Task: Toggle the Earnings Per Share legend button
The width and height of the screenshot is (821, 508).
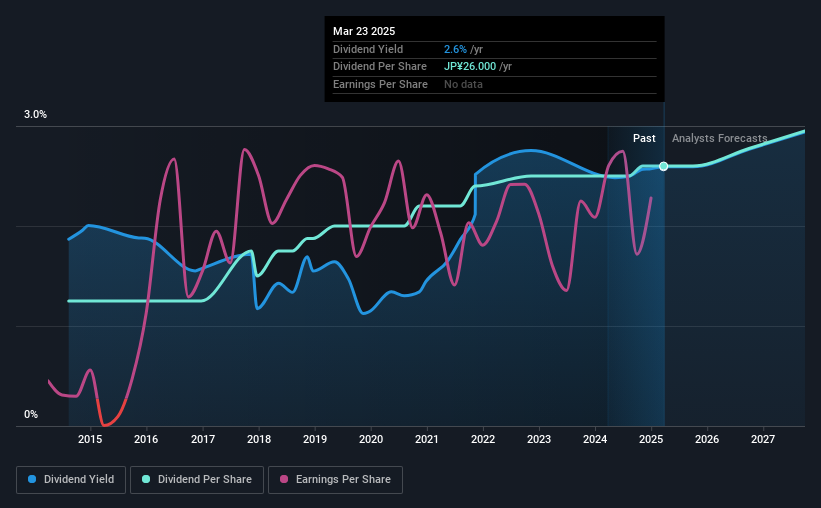Action: tap(335, 480)
